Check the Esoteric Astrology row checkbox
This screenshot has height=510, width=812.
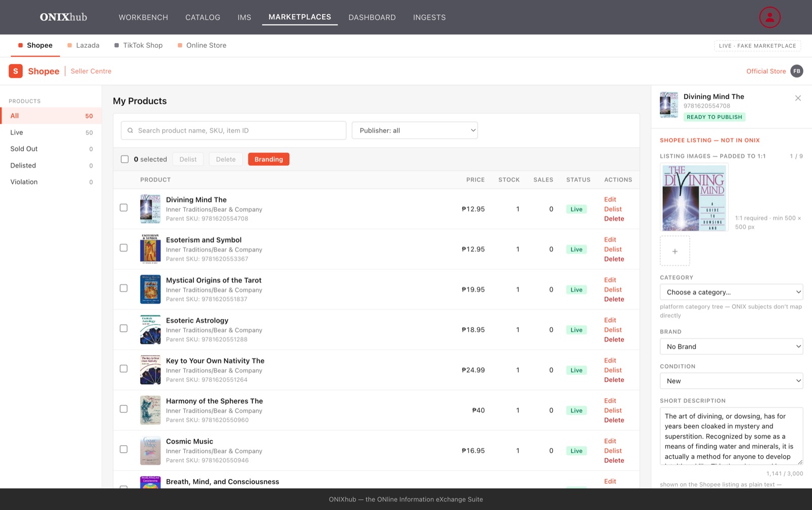tap(123, 328)
